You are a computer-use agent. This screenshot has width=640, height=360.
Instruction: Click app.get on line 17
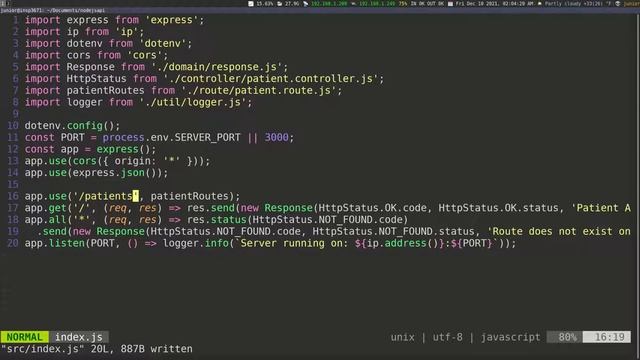coord(46,208)
